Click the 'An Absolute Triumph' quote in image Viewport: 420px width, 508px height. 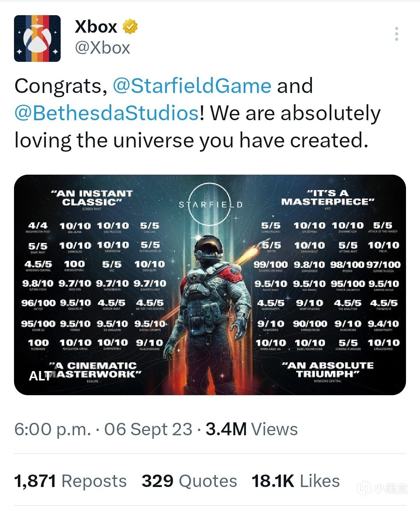[327, 370]
